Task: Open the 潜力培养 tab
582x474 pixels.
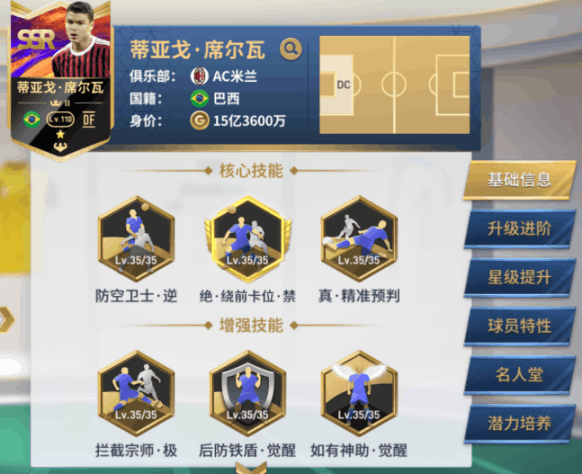Action: (x=519, y=424)
